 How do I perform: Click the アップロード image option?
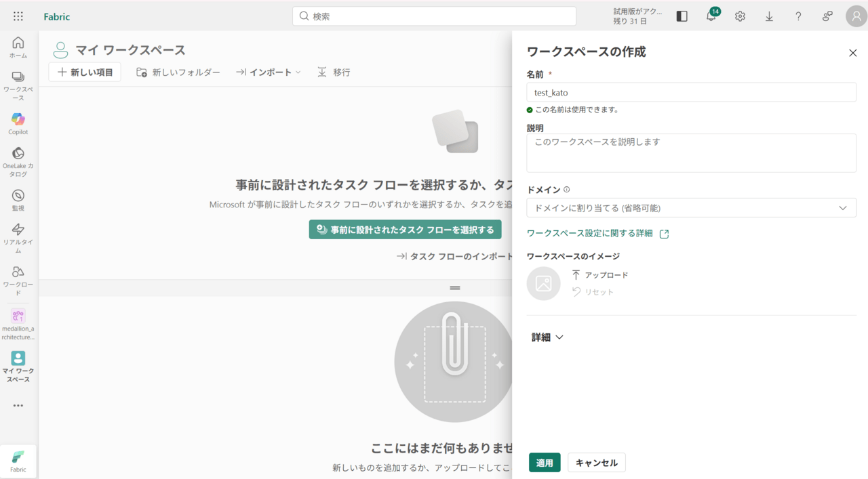(x=600, y=275)
